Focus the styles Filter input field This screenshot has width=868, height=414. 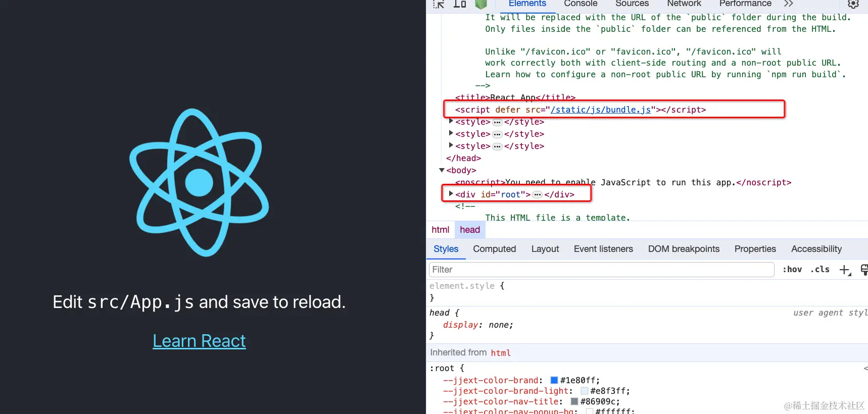601,270
